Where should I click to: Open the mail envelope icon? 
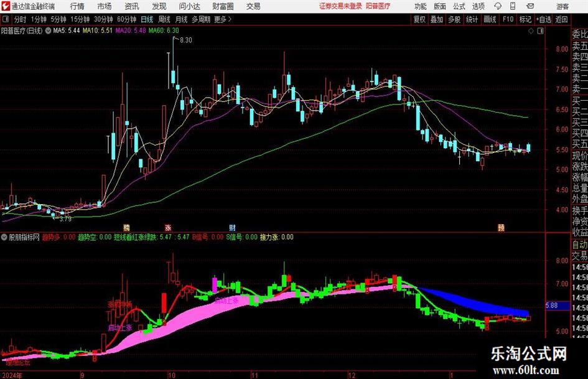(530, 6)
